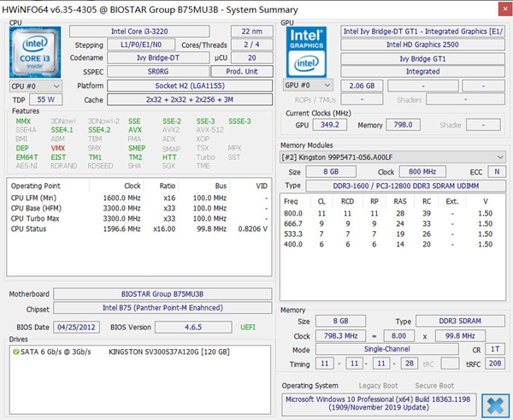Click the AVX feature flag
513x420 pixels.
coord(134,130)
